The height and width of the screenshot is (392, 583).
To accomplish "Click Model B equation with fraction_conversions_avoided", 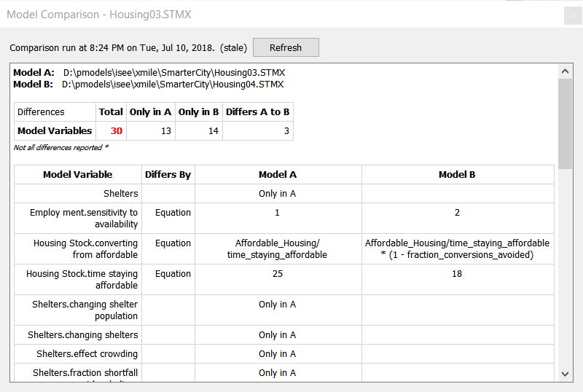I will [457, 248].
